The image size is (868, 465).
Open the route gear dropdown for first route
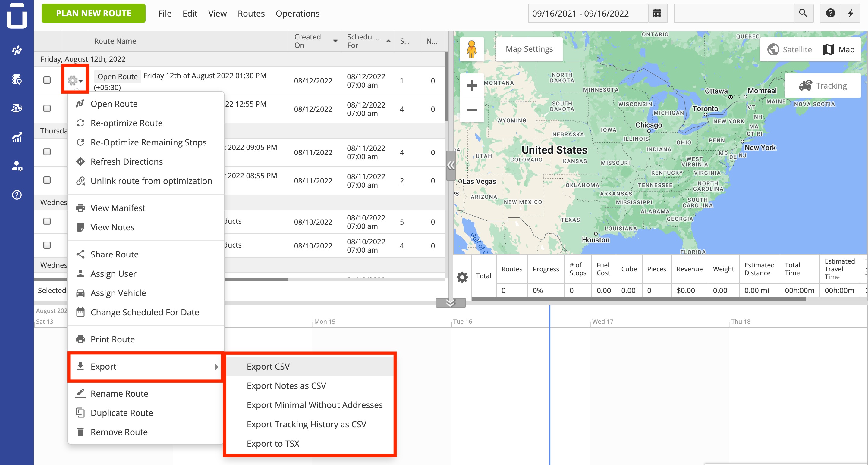75,80
